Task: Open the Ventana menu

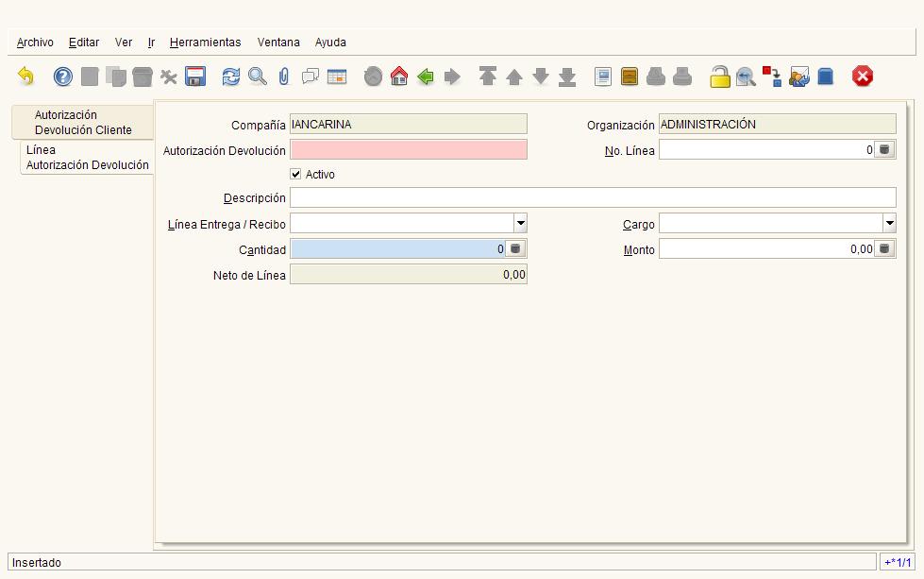Action: [278, 43]
